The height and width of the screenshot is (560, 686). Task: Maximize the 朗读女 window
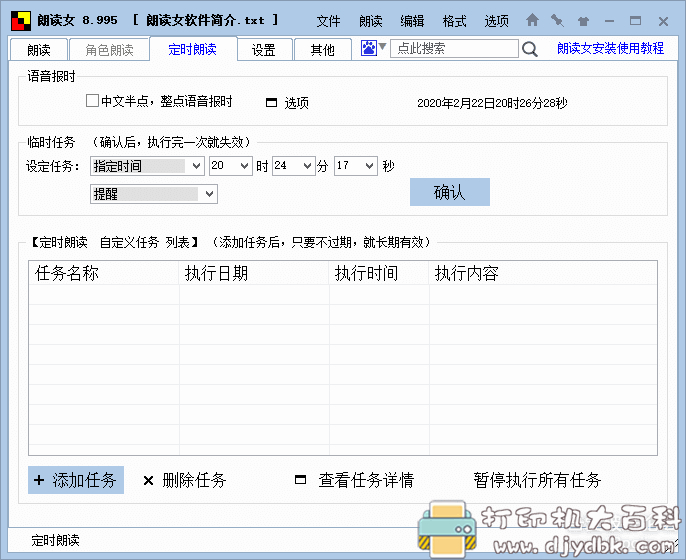[x=635, y=21]
